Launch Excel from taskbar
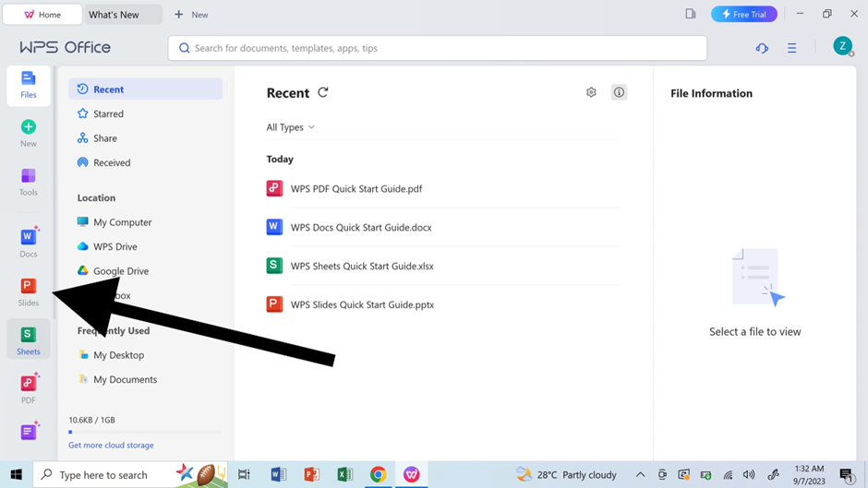 coord(344,475)
